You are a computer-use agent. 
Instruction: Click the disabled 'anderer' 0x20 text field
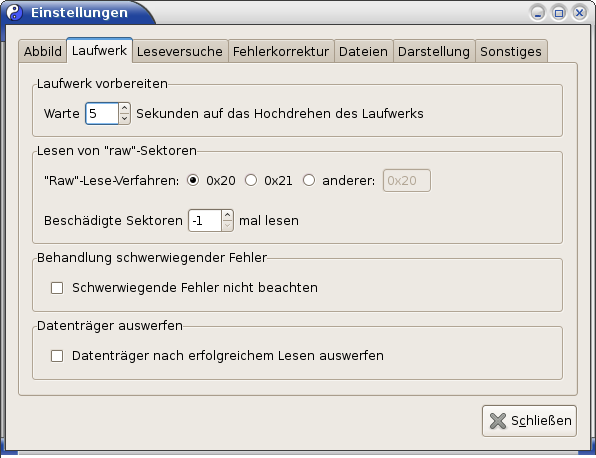click(407, 181)
